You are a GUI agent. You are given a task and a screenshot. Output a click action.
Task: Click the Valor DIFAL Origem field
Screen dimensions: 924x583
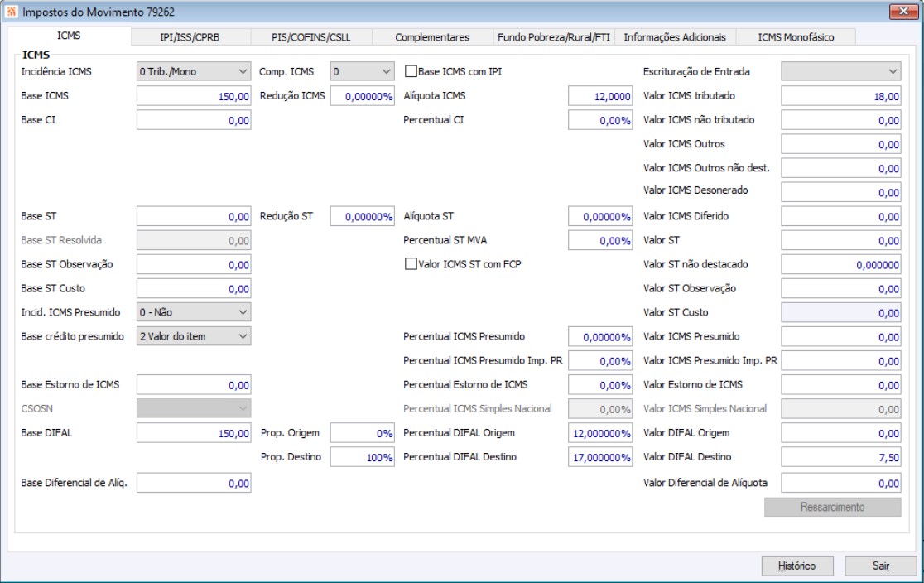point(841,433)
